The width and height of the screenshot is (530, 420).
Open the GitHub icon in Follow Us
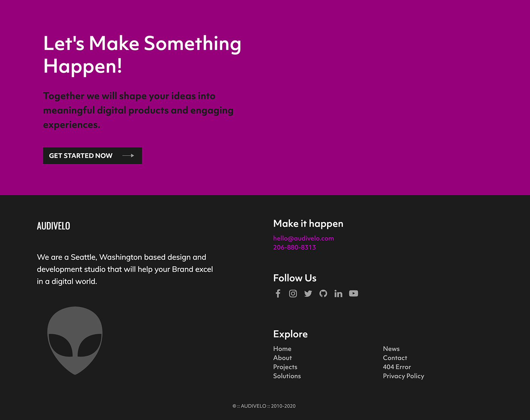point(323,294)
